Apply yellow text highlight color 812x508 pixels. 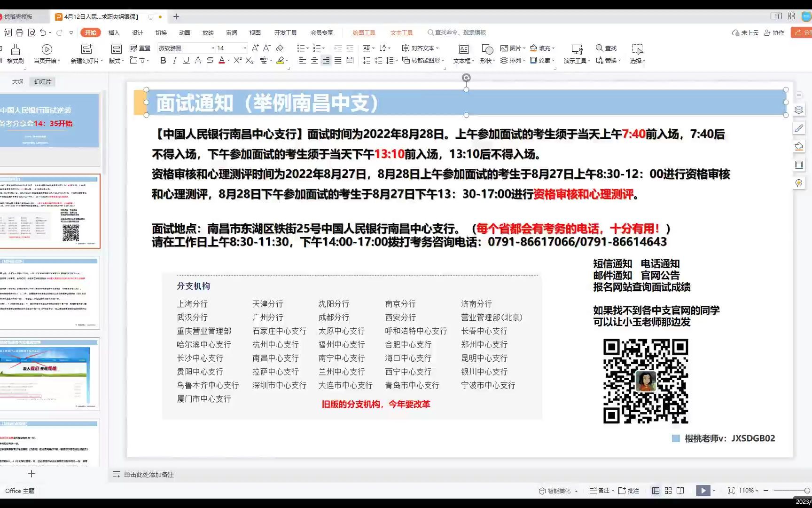(x=280, y=60)
